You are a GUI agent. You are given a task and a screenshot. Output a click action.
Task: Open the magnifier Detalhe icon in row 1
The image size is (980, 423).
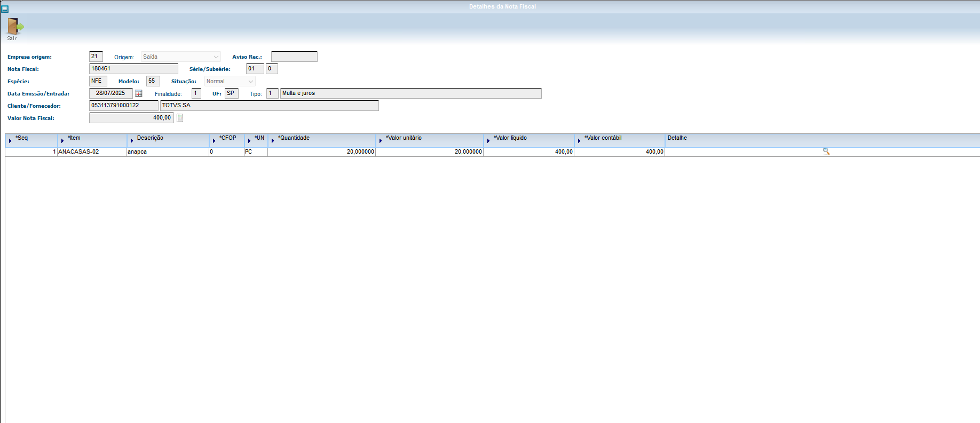pos(826,151)
